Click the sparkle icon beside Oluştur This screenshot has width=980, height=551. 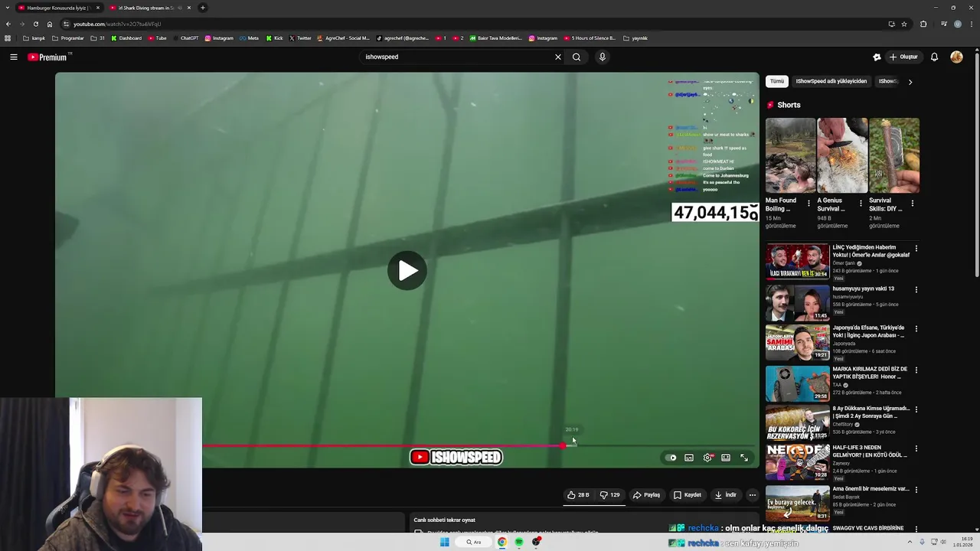pyautogui.click(x=877, y=57)
